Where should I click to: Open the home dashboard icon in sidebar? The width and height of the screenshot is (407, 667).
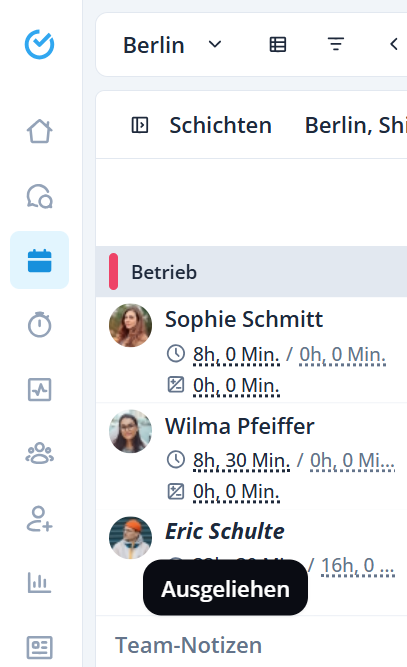(x=40, y=131)
